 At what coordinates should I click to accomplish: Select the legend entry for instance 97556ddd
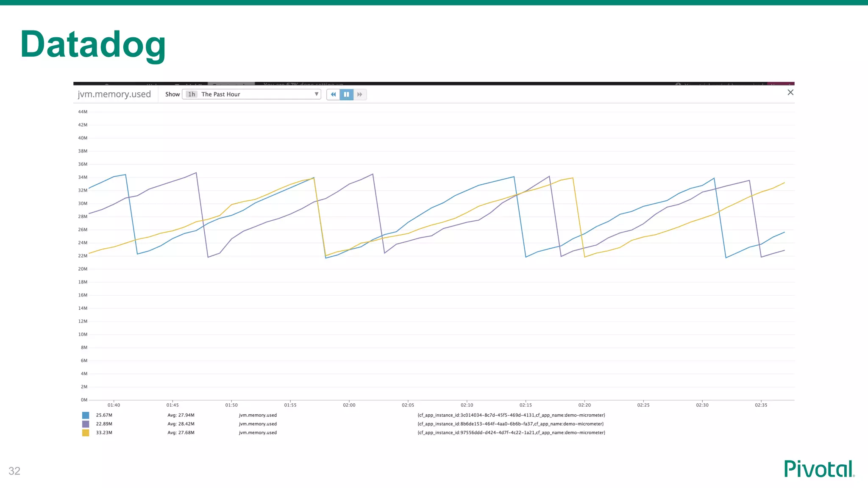click(511, 433)
